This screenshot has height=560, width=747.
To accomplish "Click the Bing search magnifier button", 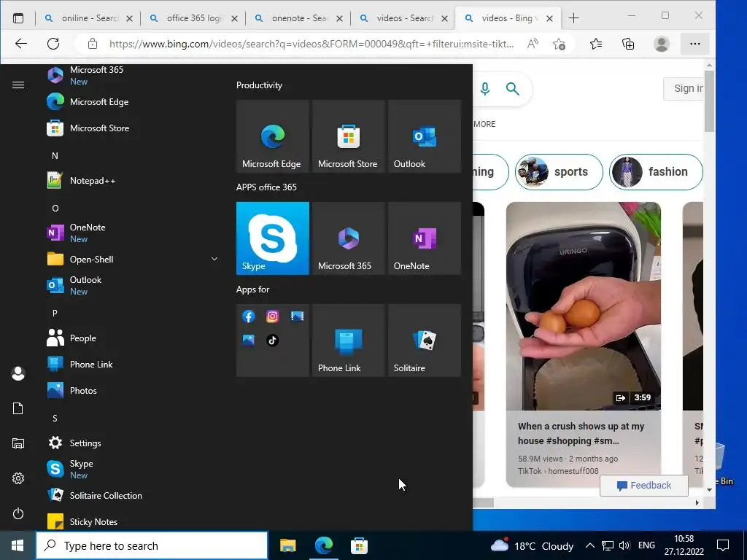I will click(x=513, y=88).
